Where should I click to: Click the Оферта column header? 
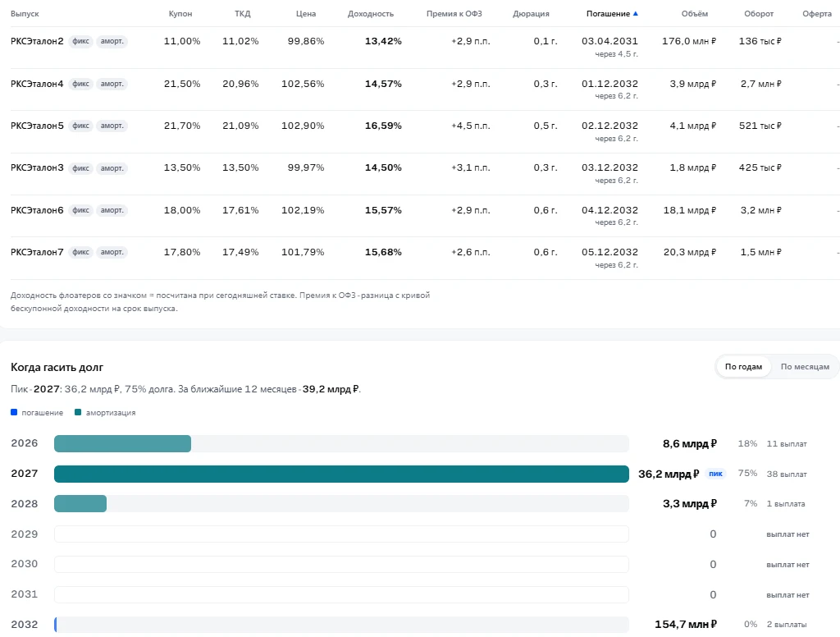tap(817, 14)
